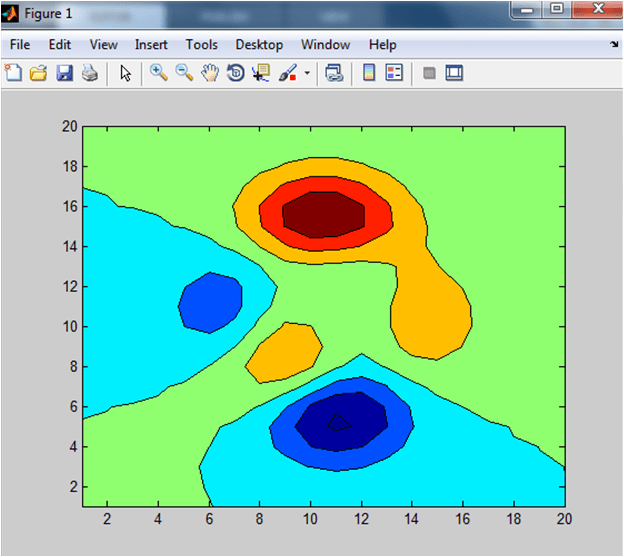This screenshot has height=557, width=624.
Task: Enable the Rotate 3D tool
Action: click(x=236, y=73)
